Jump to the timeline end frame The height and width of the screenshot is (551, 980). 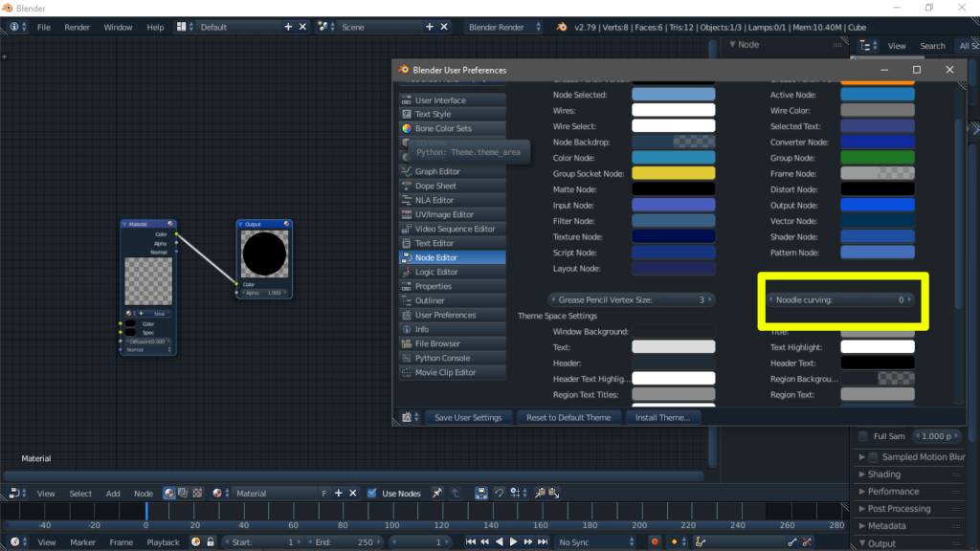(x=541, y=542)
